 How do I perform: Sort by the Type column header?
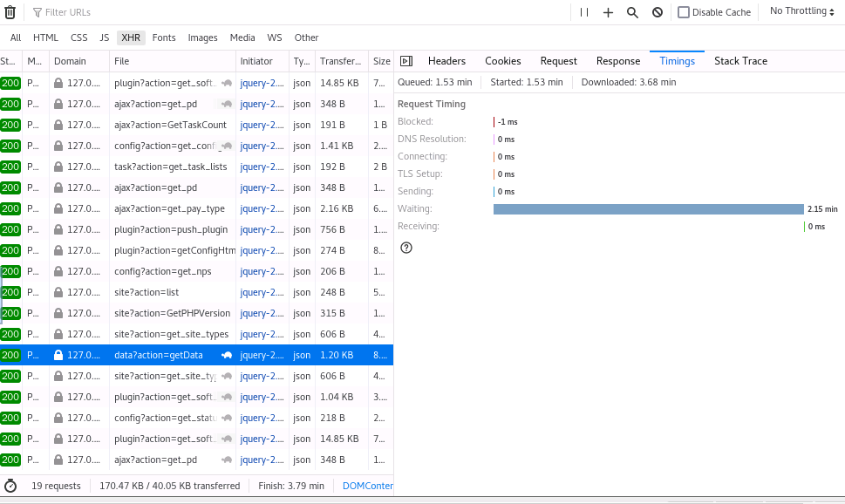click(x=302, y=61)
